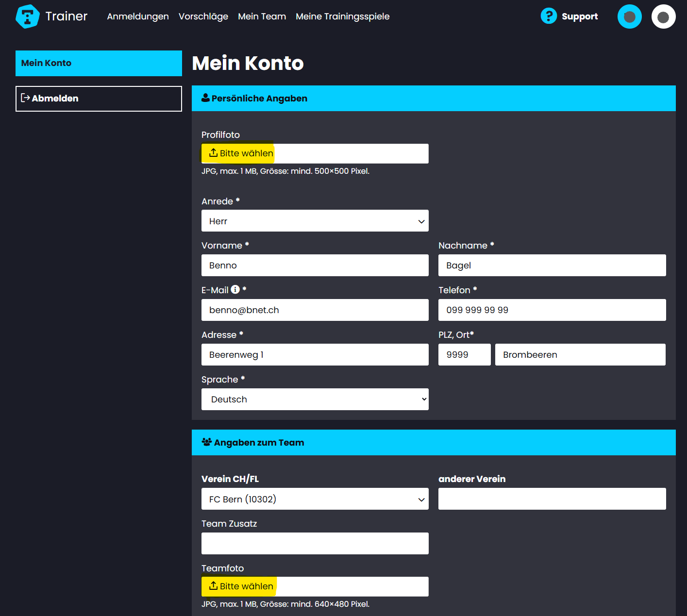Click upload icon under Teamfoto
Viewport: 687px width, 616px height.
click(213, 586)
